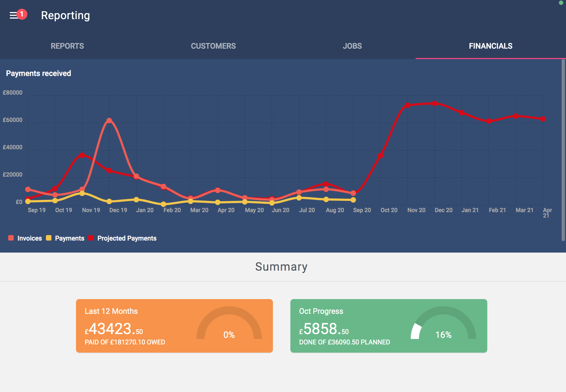Click the last Projected Payments point, Apr 21
The image size is (566, 392).
tap(543, 119)
